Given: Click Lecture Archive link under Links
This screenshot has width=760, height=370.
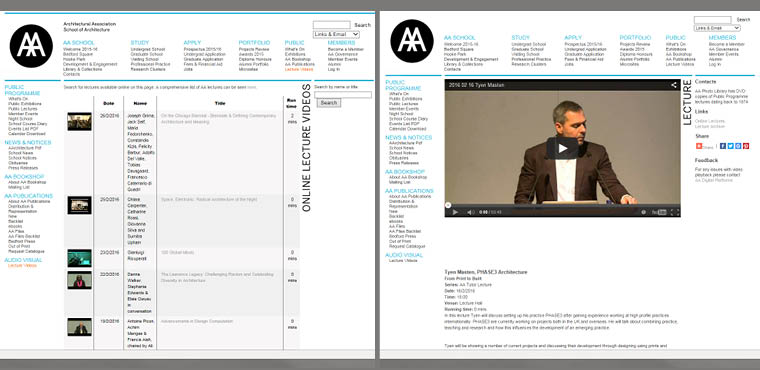Looking at the screenshot, I should [x=710, y=127].
